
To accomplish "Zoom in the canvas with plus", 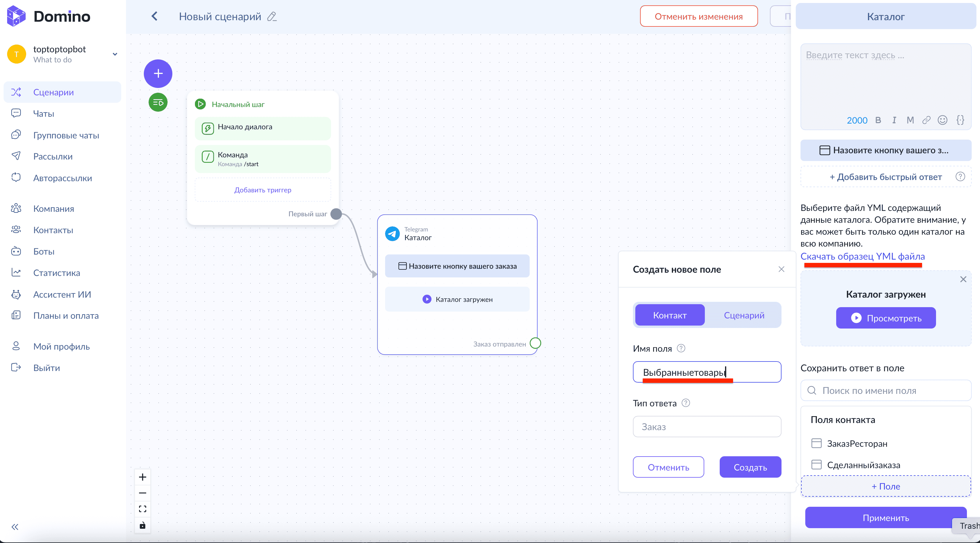I will click(x=142, y=477).
